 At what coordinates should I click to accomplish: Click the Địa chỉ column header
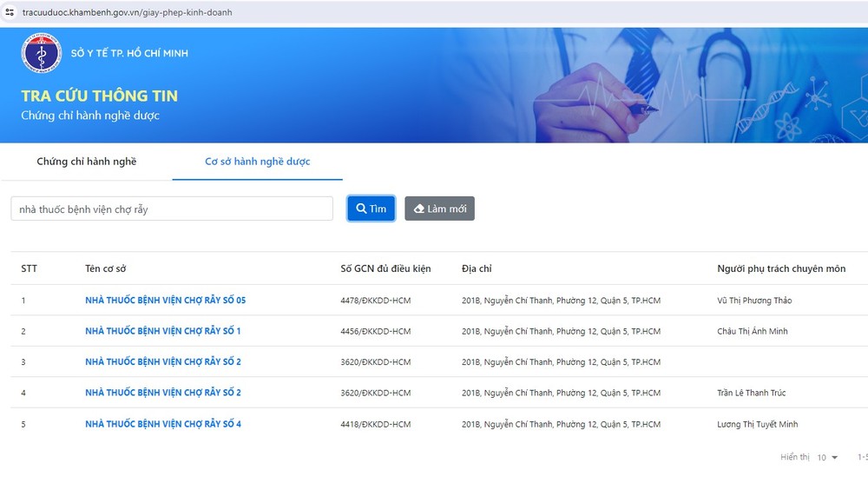click(477, 268)
